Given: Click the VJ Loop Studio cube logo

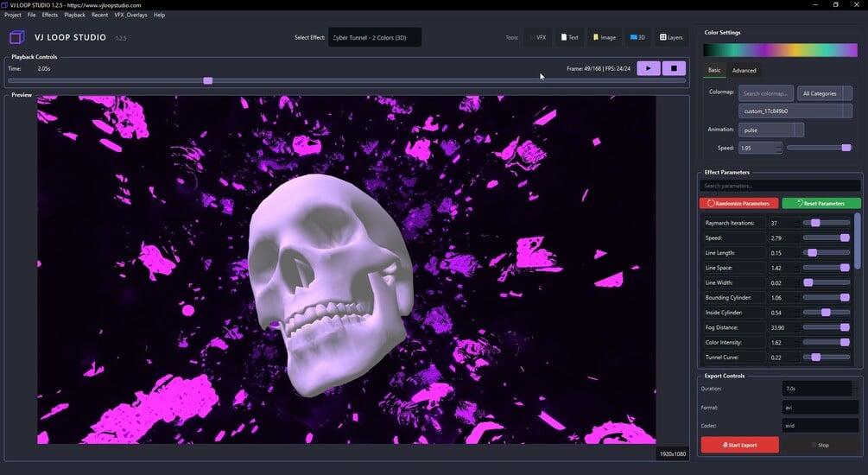Looking at the screenshot, I should coord(17,37).
